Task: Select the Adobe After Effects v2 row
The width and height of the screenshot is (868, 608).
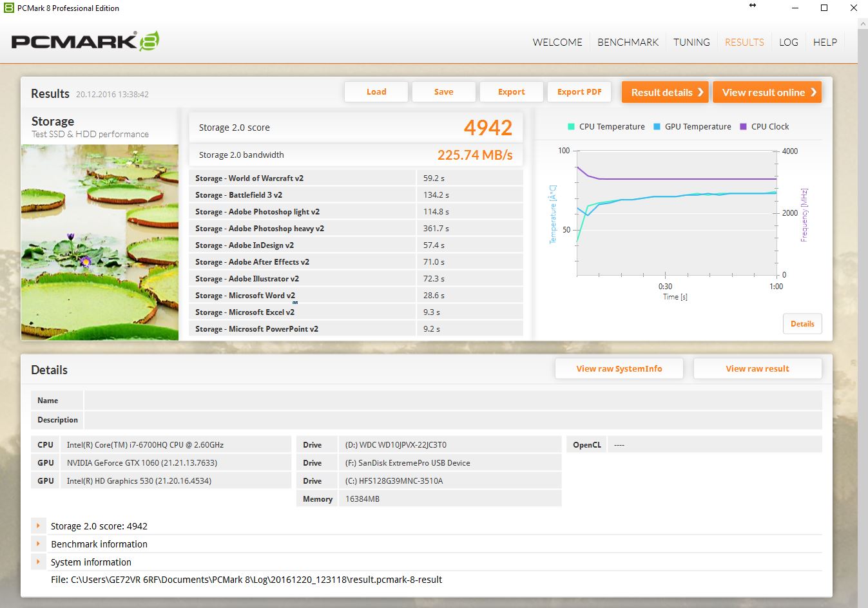Action: (x=356, y=262)
